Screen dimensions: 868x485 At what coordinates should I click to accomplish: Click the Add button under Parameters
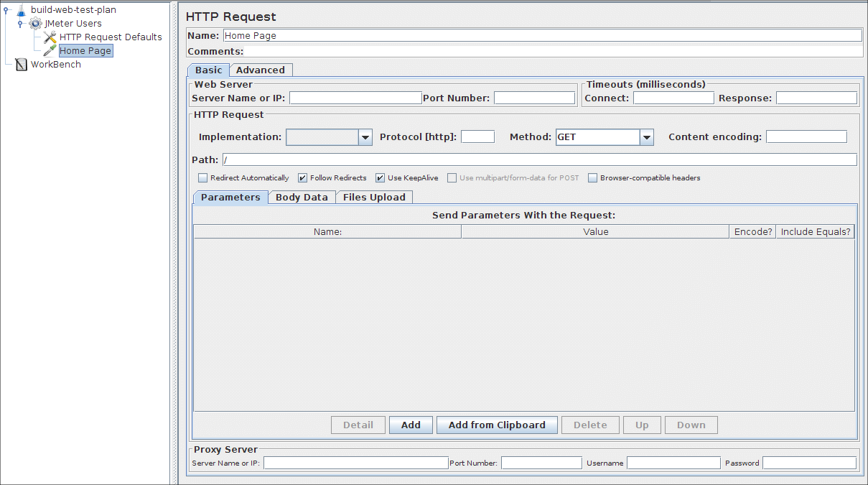[411, 425]
